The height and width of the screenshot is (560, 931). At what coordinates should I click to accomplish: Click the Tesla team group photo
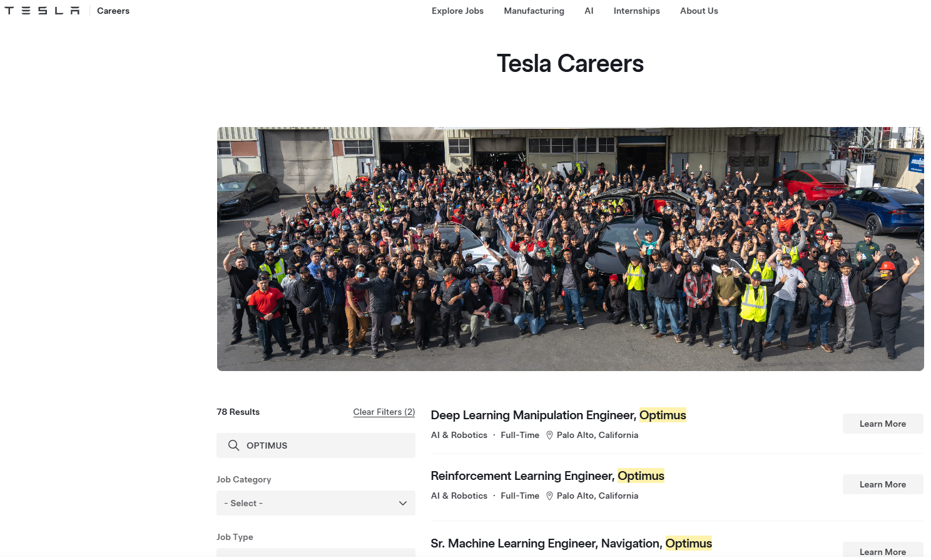pyautogui.click(x=570, y=249)
